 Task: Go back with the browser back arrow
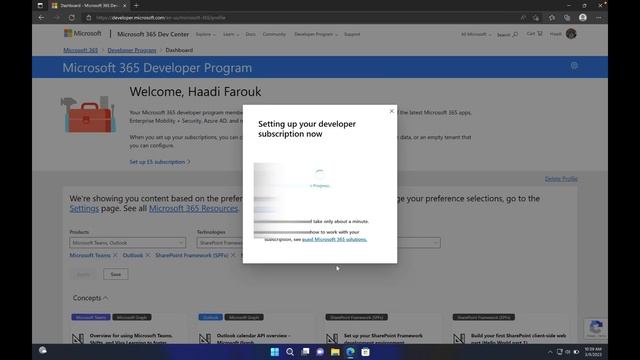[41, 18]
